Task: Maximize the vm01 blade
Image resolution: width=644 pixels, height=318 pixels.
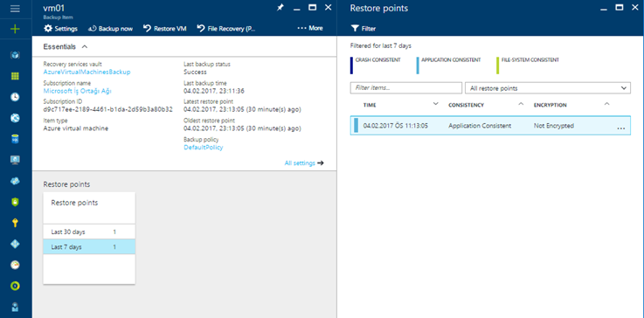Action: coord(313,7)
